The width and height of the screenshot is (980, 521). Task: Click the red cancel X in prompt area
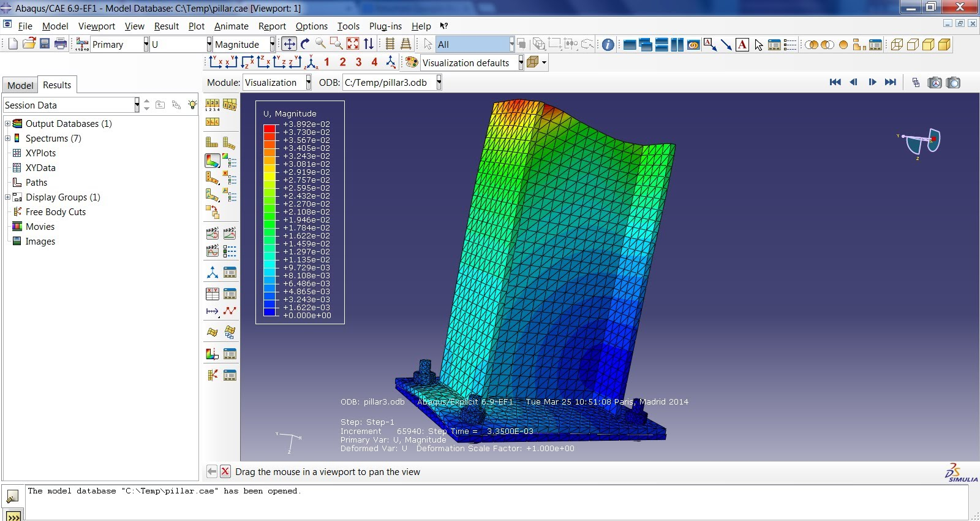pyautogui.click(x=225, y=471)
